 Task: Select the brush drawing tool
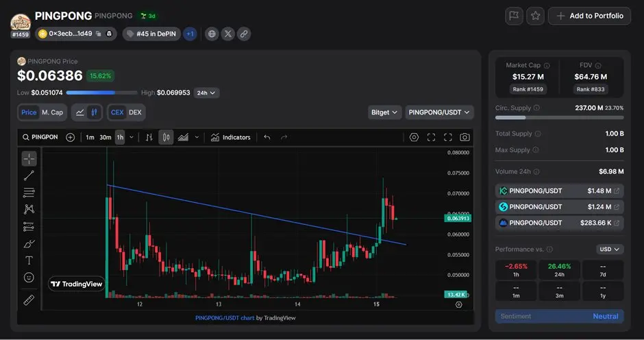coord(29,244)
